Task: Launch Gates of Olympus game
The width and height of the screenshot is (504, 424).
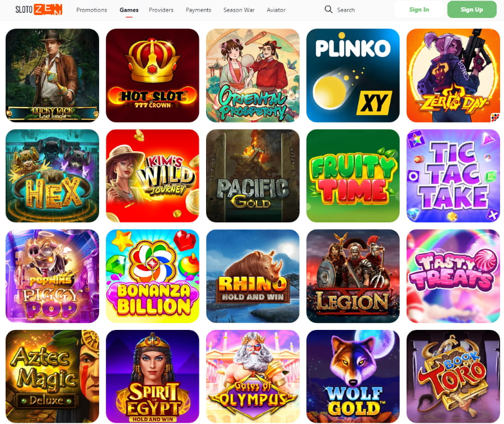Action: click(x=253, y=376)
